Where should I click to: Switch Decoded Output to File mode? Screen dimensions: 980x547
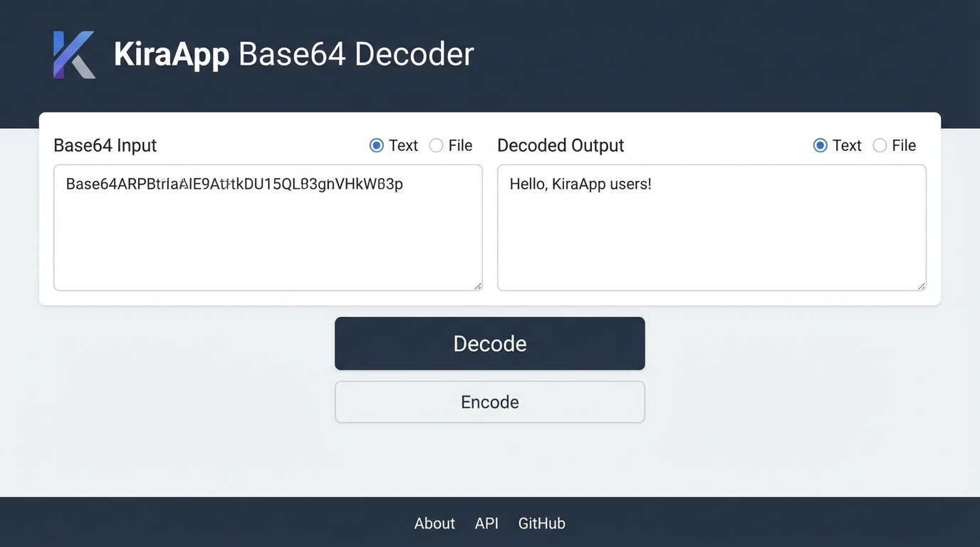(880, 145)
